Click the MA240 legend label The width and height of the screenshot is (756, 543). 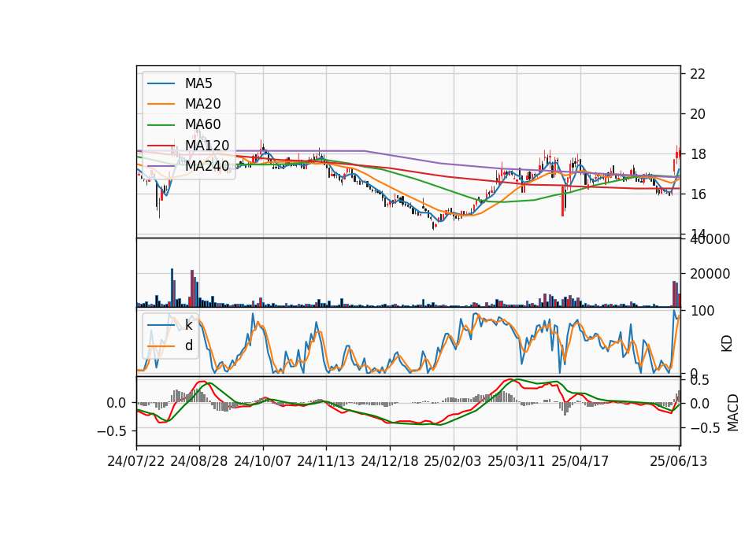207,166
